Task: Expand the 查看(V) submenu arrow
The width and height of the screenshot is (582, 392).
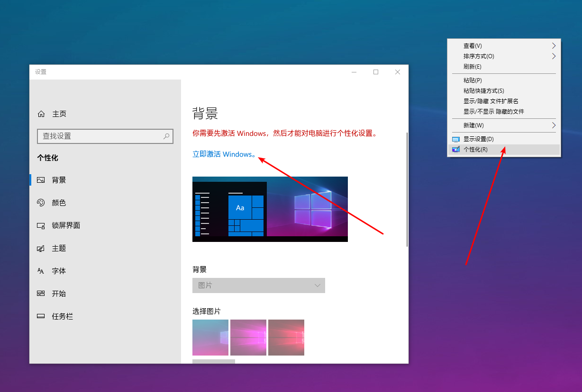Action: 554,46
